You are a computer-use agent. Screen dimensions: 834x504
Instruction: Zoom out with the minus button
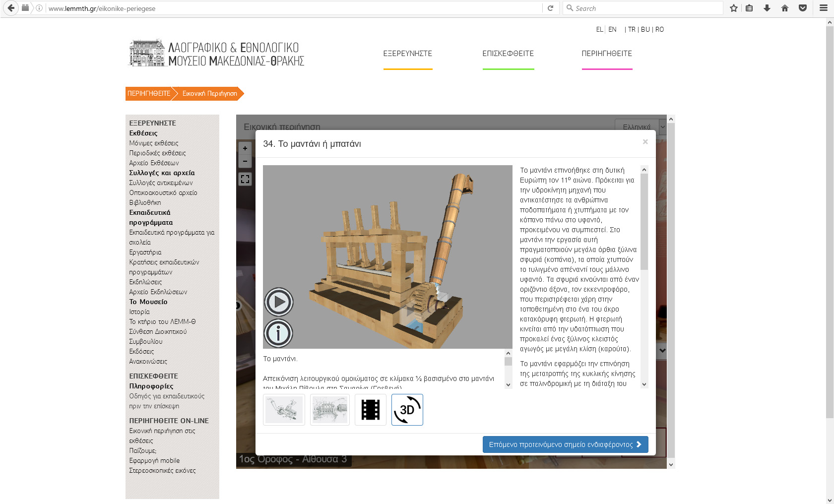coord(245,161)
